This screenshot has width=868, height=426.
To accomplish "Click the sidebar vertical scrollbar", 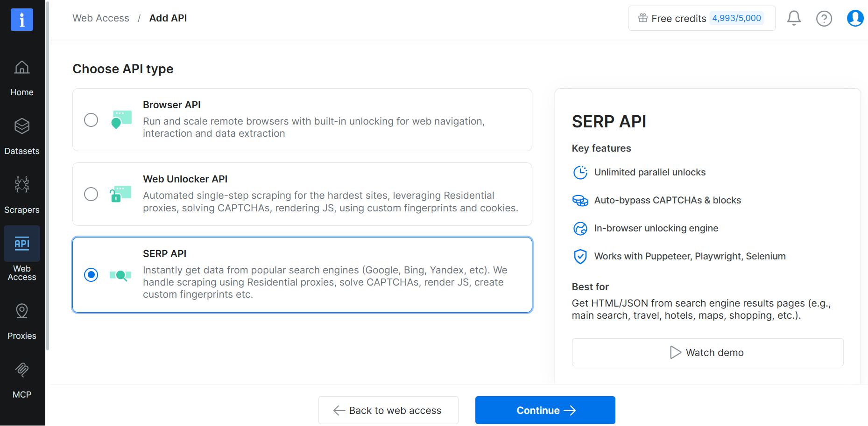I will (x=48, y=175).
